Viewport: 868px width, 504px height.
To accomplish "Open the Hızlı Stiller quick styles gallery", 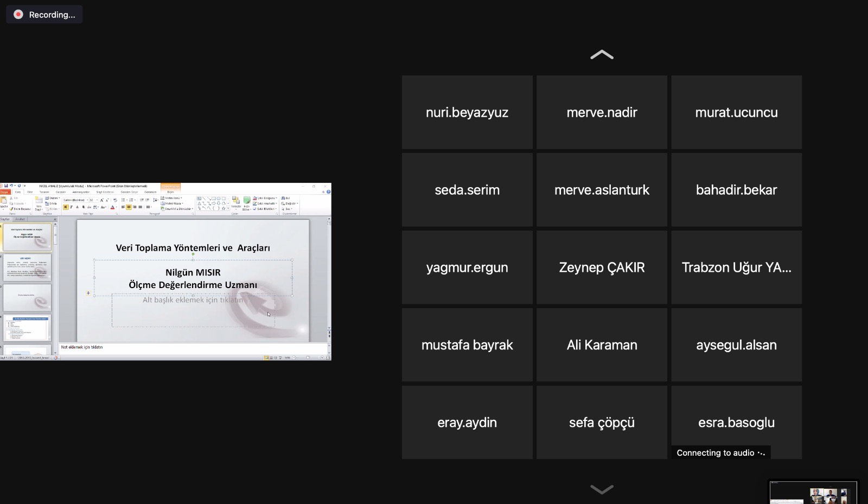I will (x=246, y=203).
